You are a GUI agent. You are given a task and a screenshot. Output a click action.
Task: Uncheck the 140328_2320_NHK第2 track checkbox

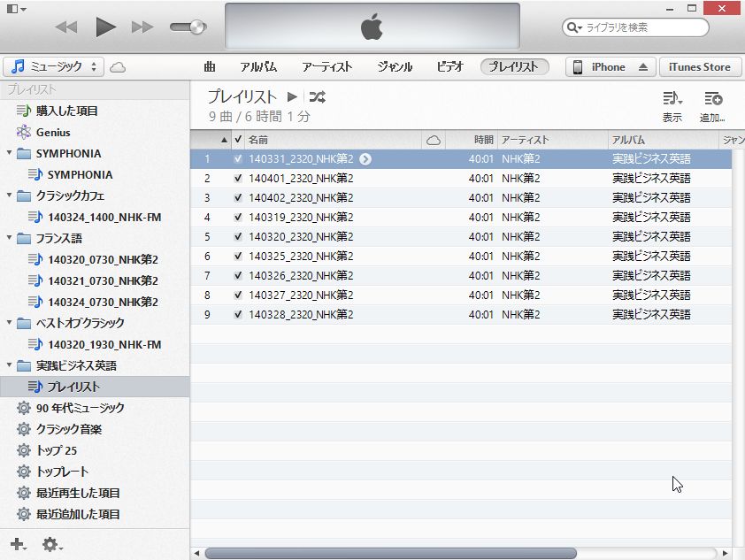coord(238,314)
